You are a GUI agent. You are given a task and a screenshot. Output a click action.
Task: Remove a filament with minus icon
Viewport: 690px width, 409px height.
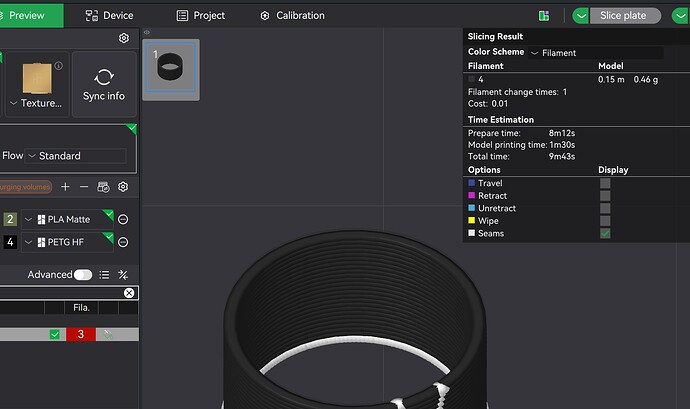[84, 187]
